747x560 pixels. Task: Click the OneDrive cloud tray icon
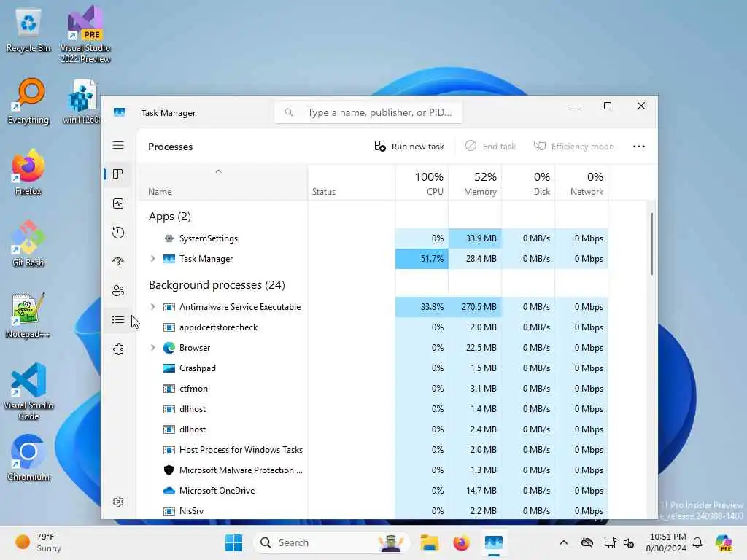pyautogui.click(x=587, y=542)
